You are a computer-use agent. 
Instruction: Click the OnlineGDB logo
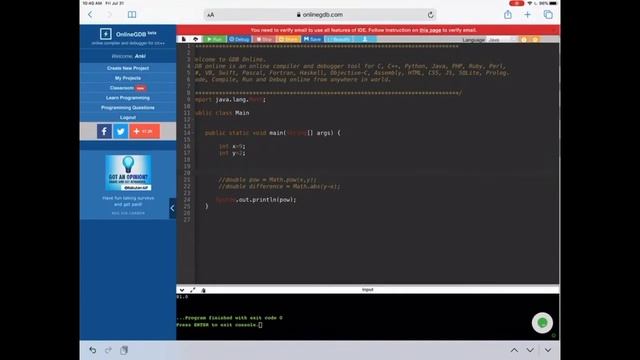128,34
